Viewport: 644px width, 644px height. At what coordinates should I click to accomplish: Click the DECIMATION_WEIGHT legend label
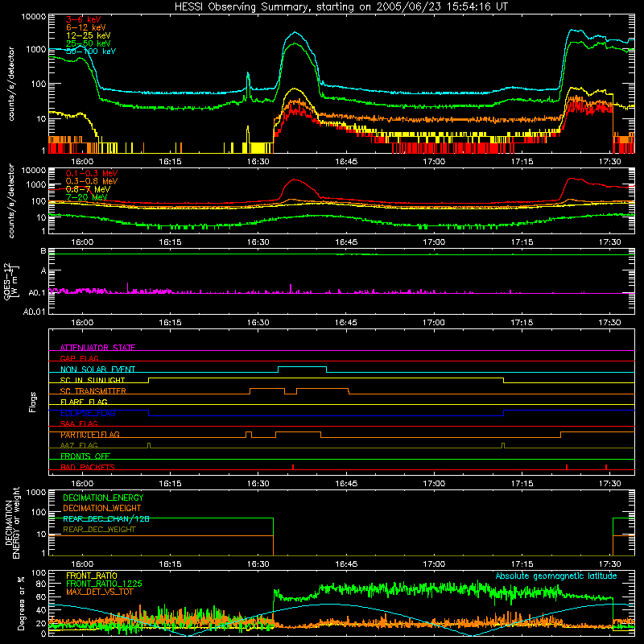(x=102, y=508)
